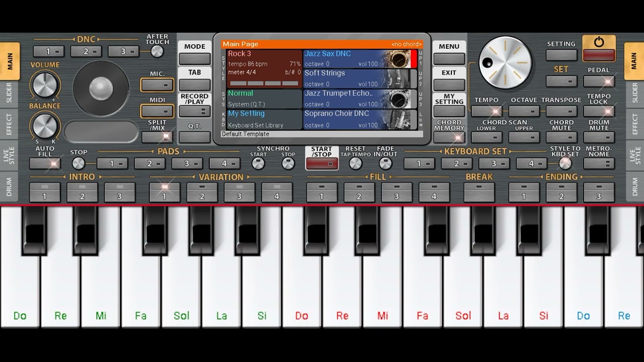Click the MODE button
Screen dimensions: 644x362
pyautogui.click(x=195, y=59)
